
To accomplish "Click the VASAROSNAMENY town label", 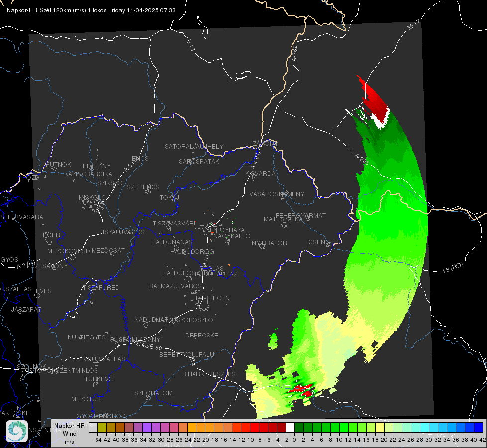I will [277, 194].
